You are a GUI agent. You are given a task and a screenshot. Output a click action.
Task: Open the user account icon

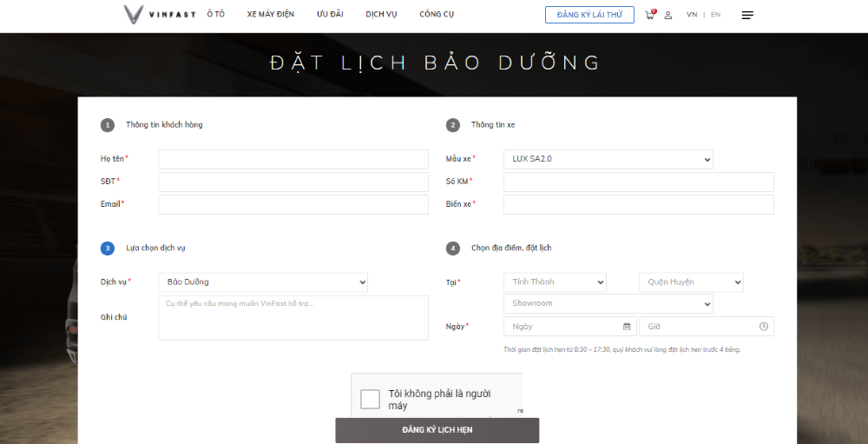click(668, 15)
